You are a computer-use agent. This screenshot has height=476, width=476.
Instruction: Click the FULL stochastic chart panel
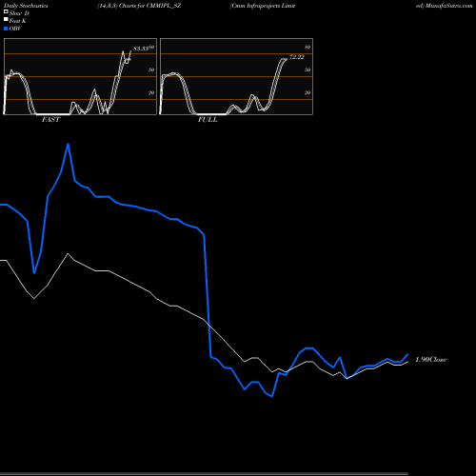236,76
